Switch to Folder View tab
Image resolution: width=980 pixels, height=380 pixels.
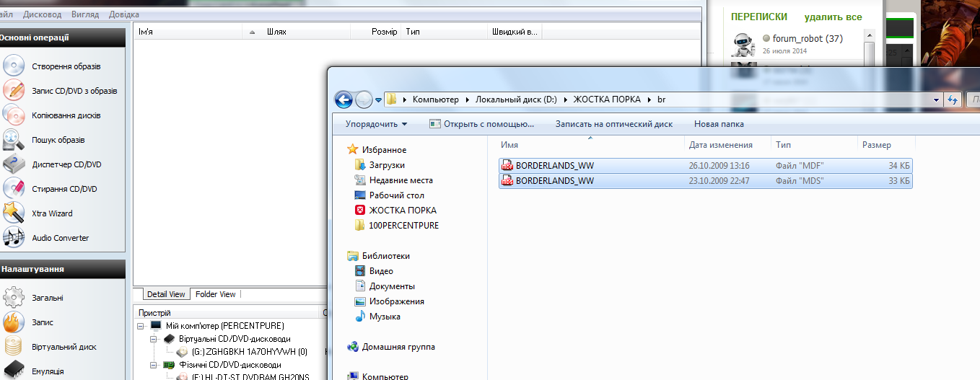[x=216, y=294]
